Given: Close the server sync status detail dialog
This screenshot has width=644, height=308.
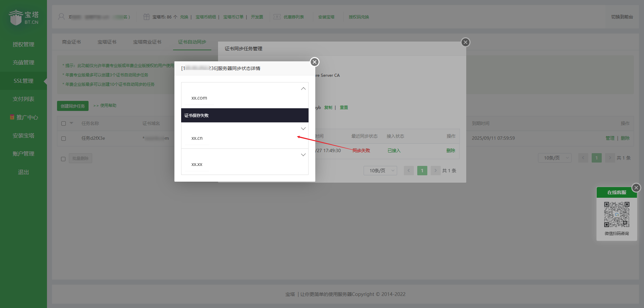Looking at the screenshot, I should click(x=315, y=62).
